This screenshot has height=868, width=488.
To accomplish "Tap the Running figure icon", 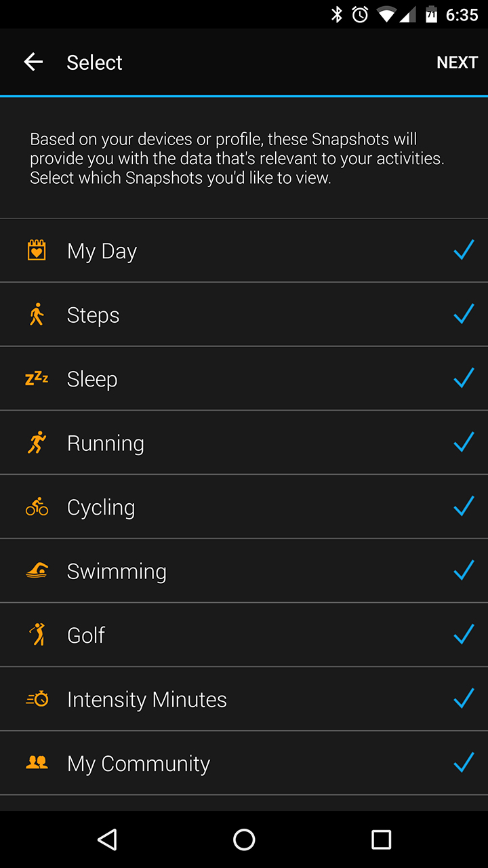I will coord(37,443).
